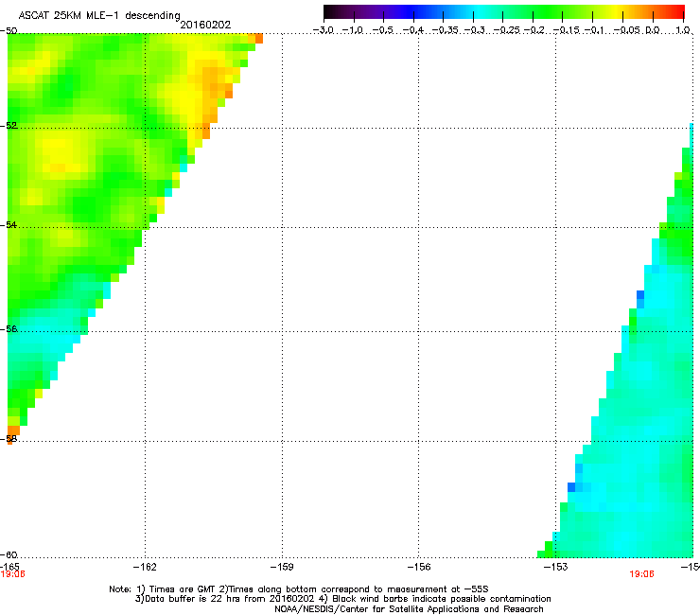Click the -56 latitude axis label
Screen dimensions: 700x615
pos(9,328)
